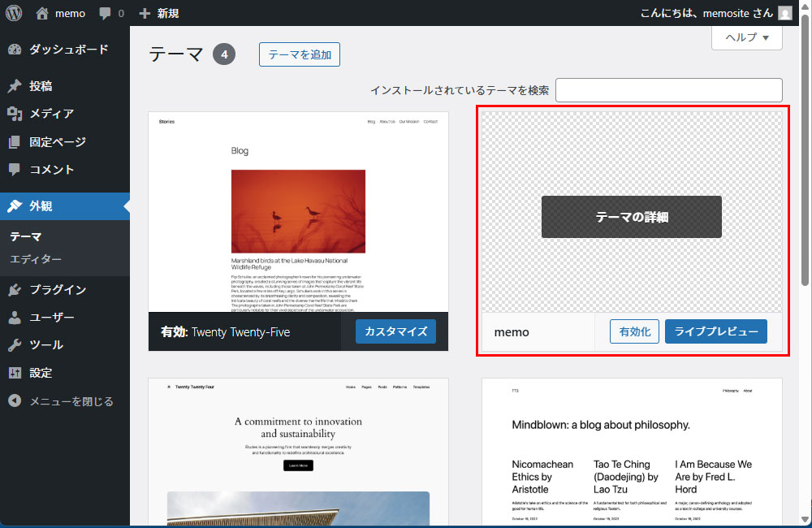The width and height of the screenshot is (812, 528).
Task: Click the comments bubble icon in admin bar
Action: click(106, 13)
